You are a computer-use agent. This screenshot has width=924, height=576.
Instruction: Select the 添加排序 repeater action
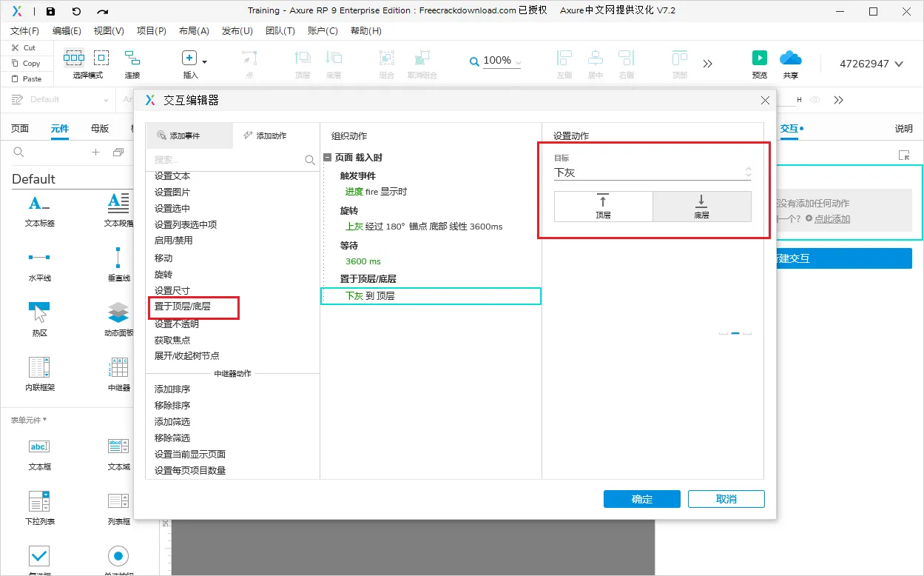pyautogui.click(x=172, y=389)
